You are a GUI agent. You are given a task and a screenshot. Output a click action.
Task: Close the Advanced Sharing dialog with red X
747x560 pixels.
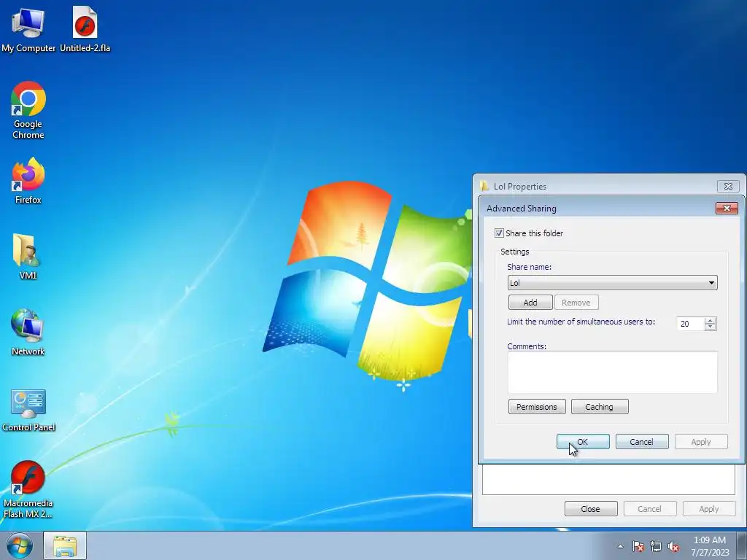727,208
